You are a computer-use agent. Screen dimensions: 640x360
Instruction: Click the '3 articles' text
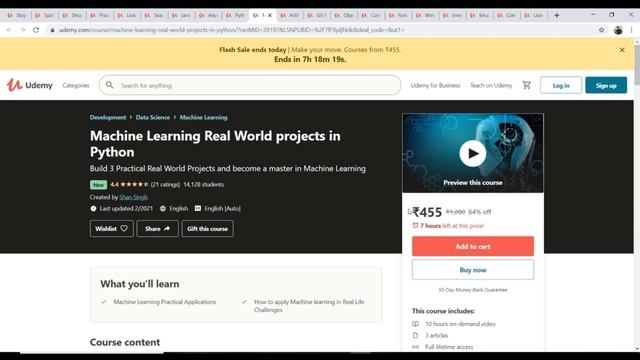point(436,336)
